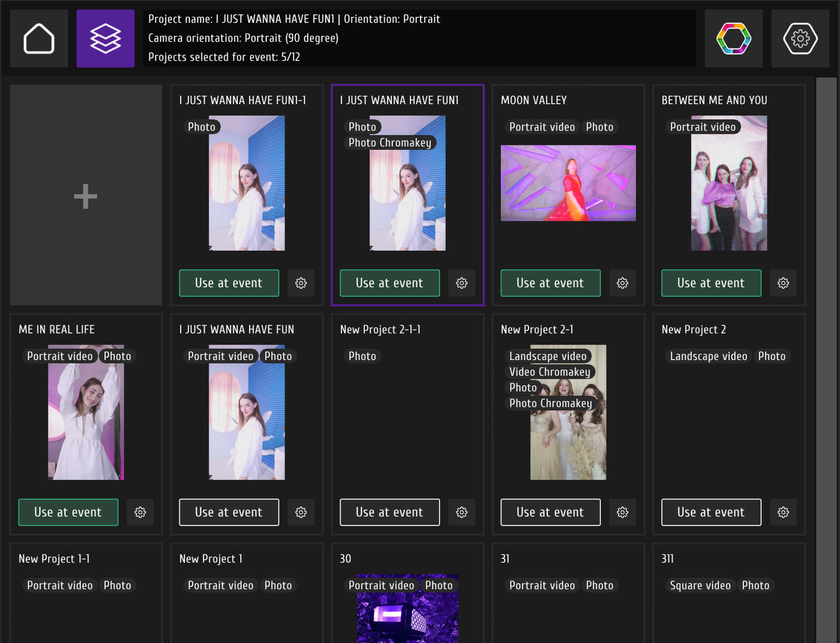Click the Project name header line
The width and height of the screenshot is (840, 643).
click(294, 19)
